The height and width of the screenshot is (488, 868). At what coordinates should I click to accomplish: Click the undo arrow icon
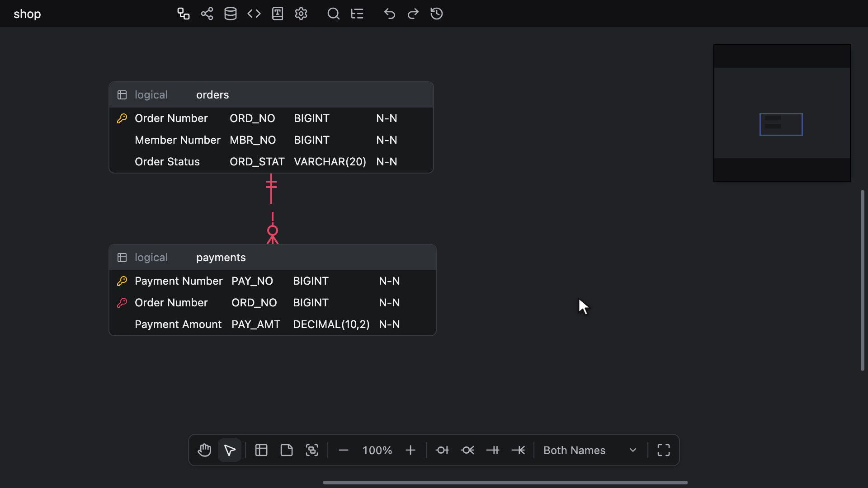point(390,14)
